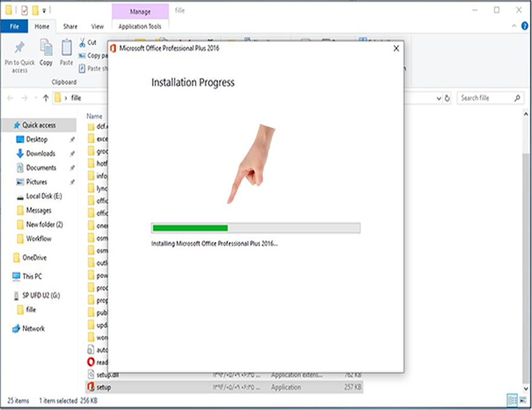Click the Paste clipboard icon
The image size is (532, 410).
[66, 48]
